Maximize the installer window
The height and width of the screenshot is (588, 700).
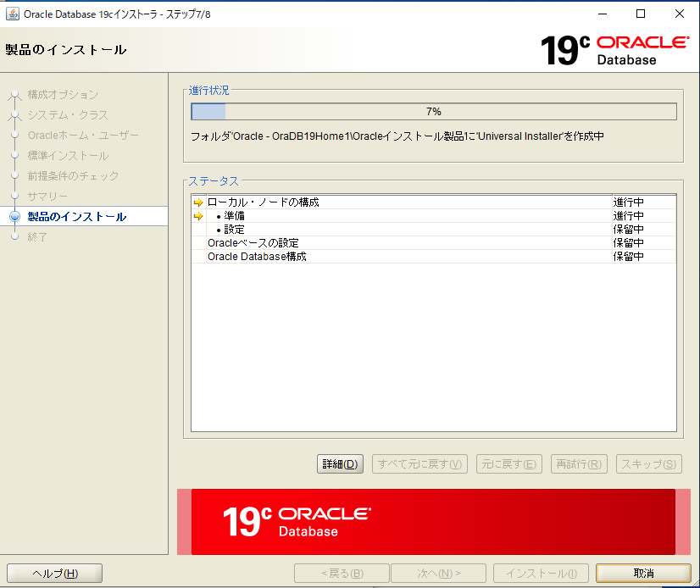tap(641, 14)
